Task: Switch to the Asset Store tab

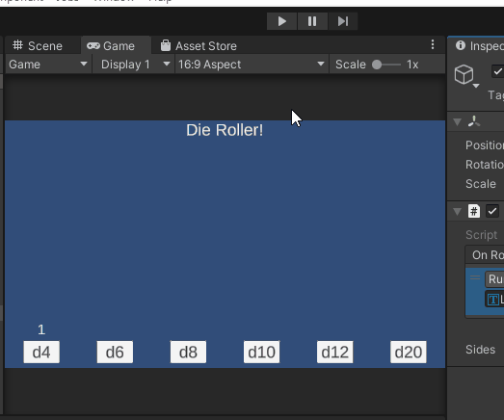Action: (199, 46)
